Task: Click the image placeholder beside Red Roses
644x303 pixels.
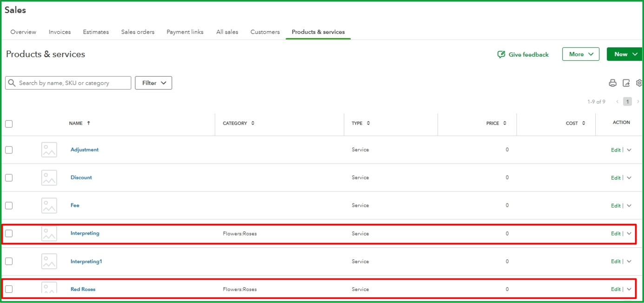Action: pos(49,289)
